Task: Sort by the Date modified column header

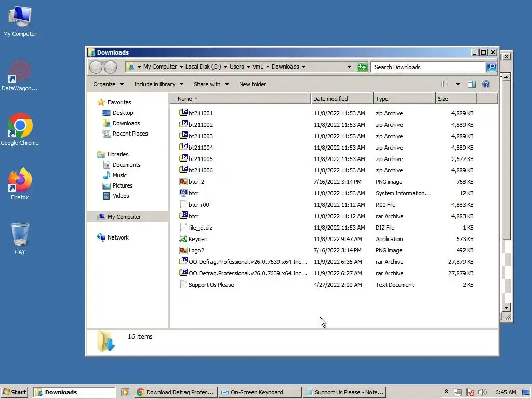Action: [342, 99]
